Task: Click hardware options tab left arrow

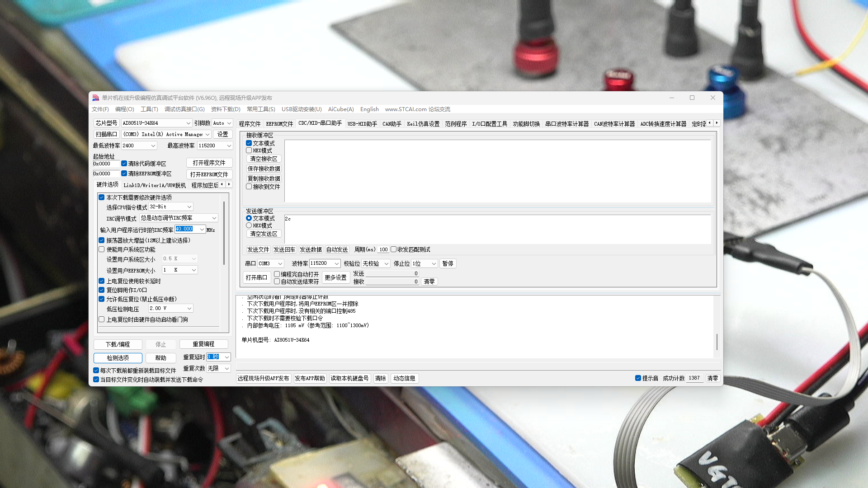Action: coord(222,184)
